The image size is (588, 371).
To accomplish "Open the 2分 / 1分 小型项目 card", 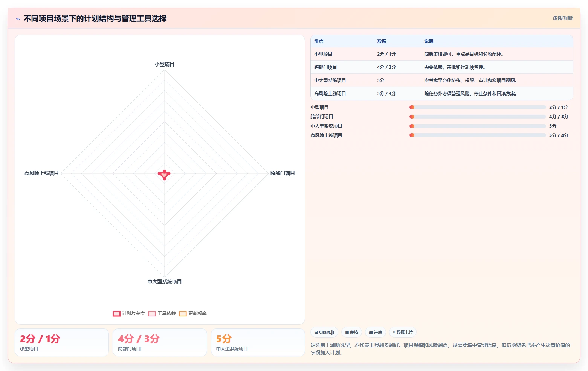I will click(x=62, y=342).
